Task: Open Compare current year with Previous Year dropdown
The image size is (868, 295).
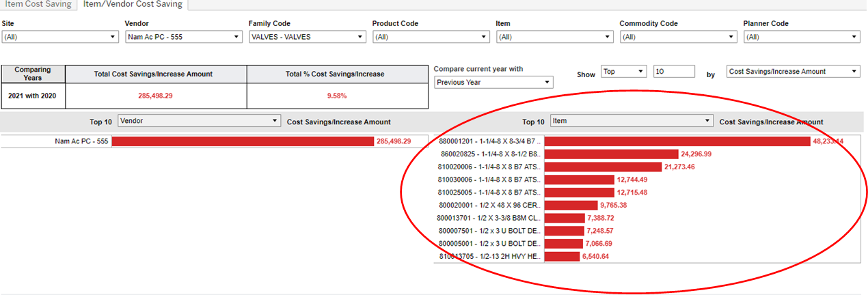Action: tap(493, 82)
